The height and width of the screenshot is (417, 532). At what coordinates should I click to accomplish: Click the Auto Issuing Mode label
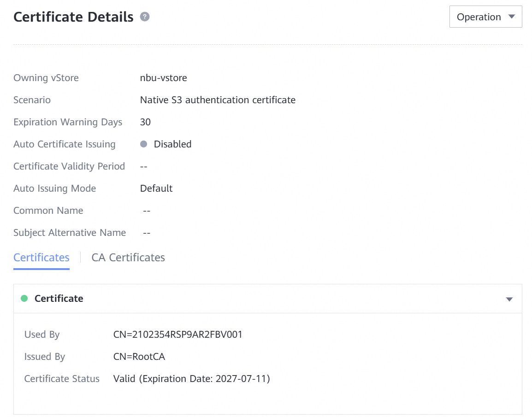(x=54, y=188)
